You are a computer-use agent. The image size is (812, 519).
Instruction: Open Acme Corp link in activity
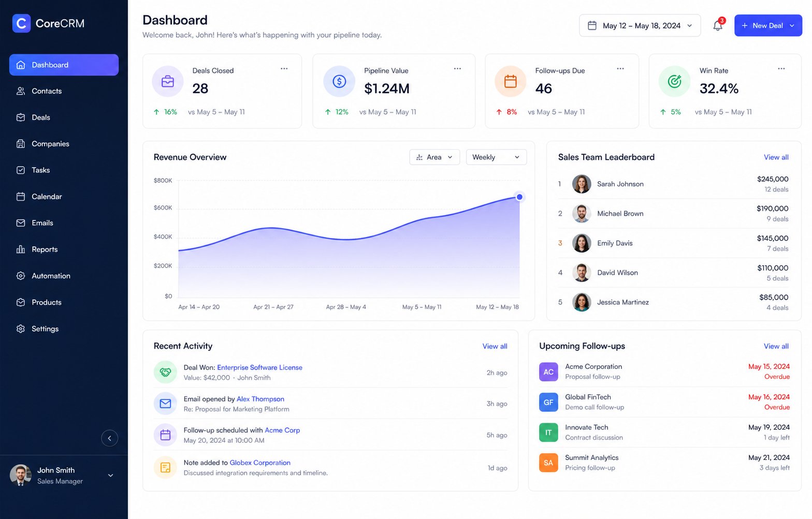282,430
